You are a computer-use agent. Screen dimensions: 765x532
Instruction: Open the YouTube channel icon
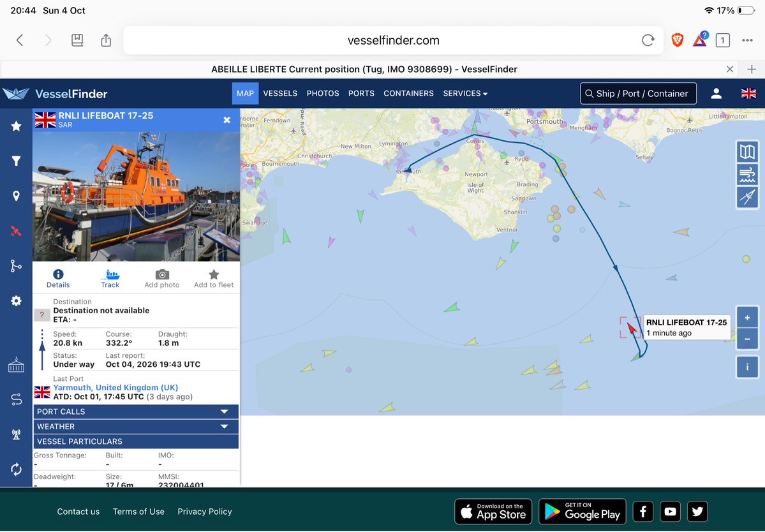point(671,512)
